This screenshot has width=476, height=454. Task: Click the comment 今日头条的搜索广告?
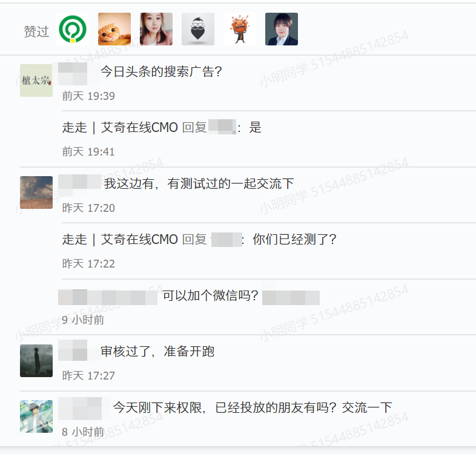pyautogui.click(x=161, y=71)
